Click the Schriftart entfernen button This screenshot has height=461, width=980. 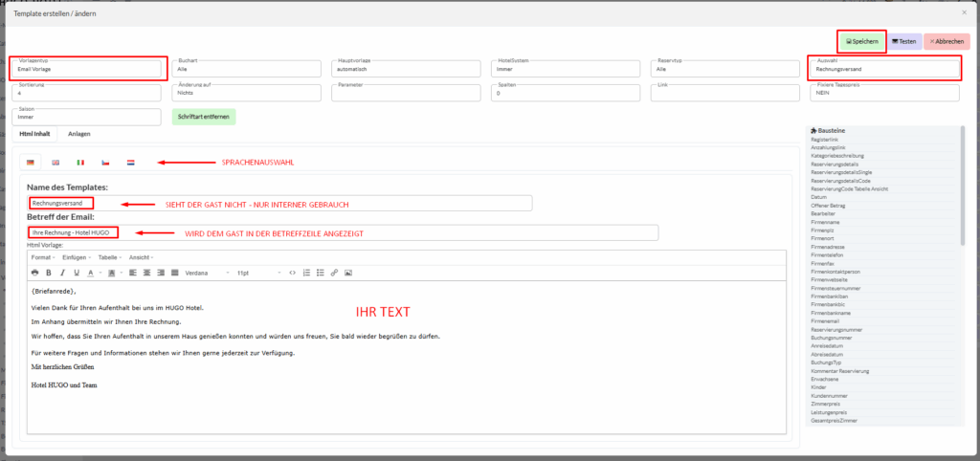[203, 117]
